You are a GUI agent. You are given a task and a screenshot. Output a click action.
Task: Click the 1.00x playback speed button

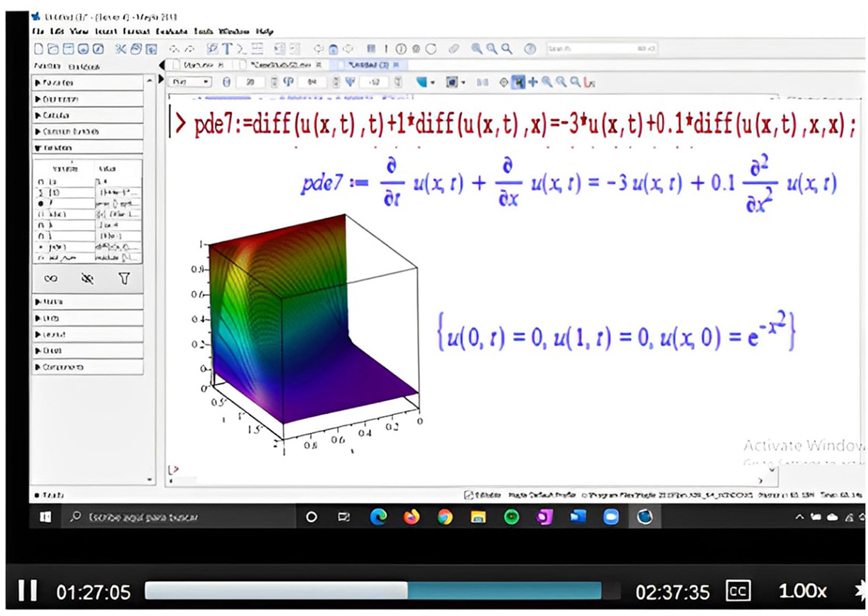point(802,592)
